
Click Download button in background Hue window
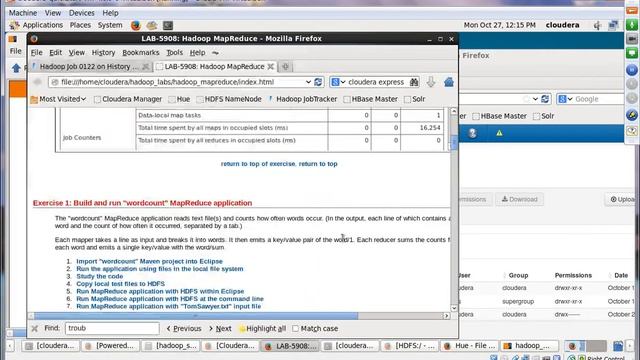click(519, 199)
